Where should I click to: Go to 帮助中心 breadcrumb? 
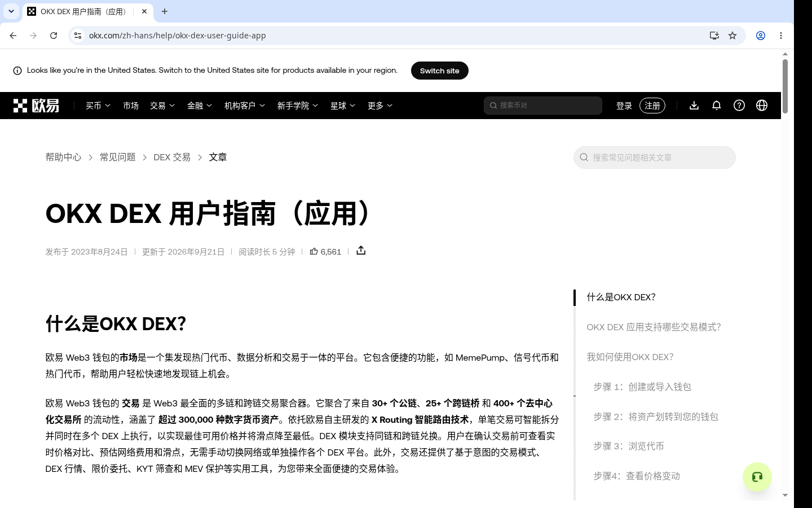click(x=63, y=157)
